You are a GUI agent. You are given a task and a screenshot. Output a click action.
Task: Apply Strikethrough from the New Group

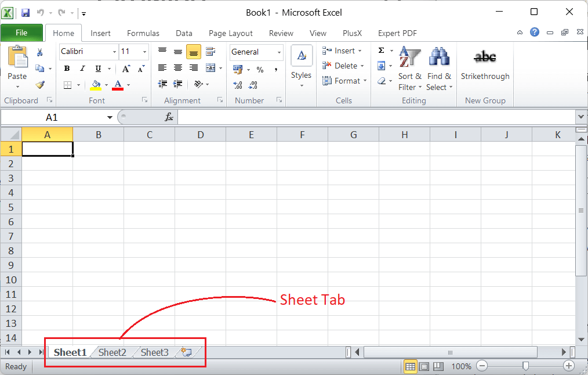[x=485, y=64]
